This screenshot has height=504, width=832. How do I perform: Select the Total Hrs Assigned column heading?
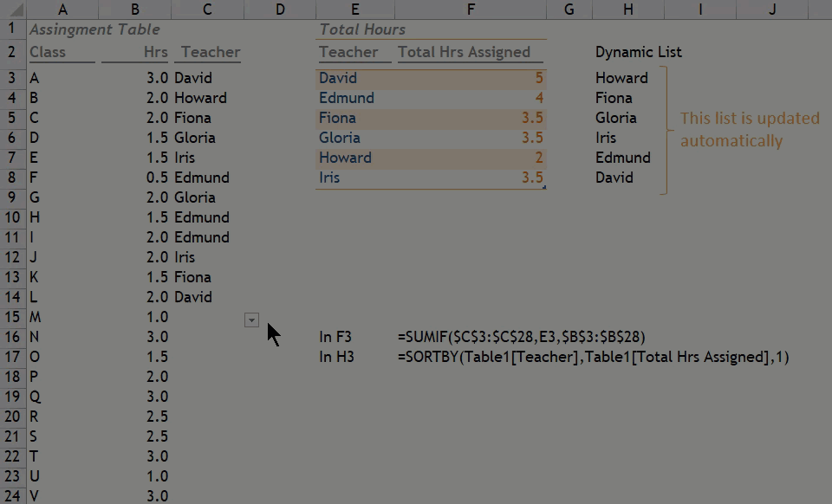(x=465, y=52)
